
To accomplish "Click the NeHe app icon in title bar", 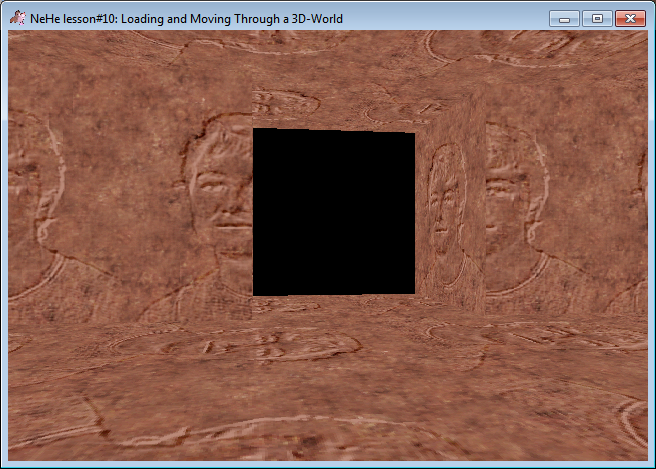I will coord(18,18).
